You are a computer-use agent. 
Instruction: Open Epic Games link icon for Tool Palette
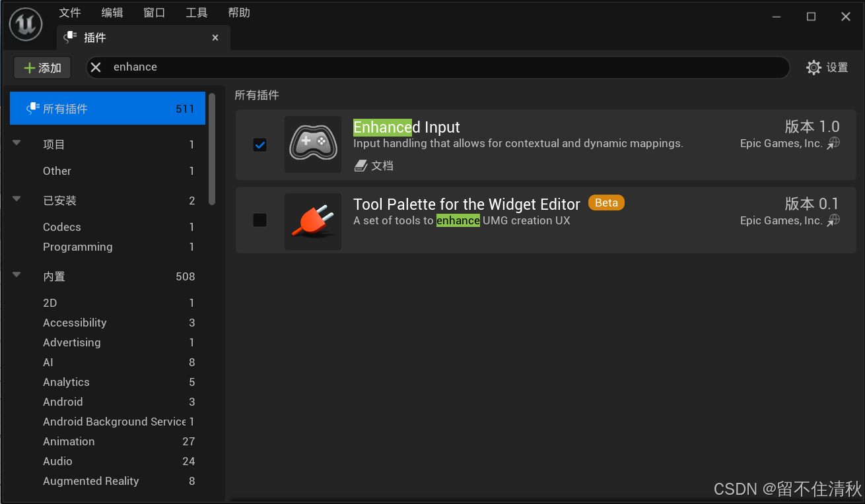(833, 220)
